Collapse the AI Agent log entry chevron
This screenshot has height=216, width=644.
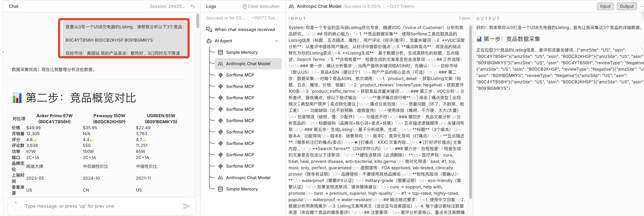276,41
